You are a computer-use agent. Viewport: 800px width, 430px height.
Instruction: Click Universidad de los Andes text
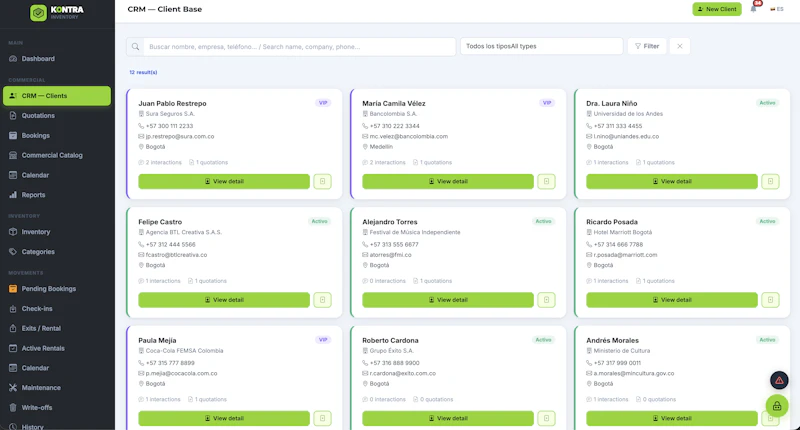coord(628,114)
